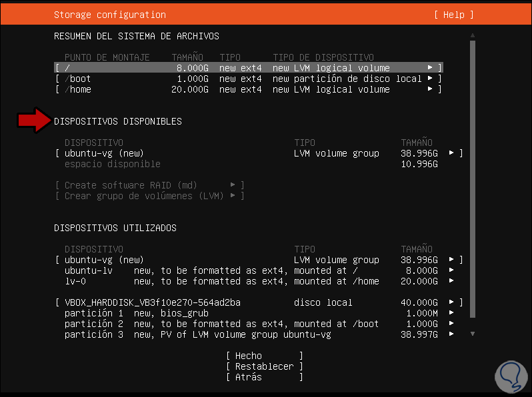Click the scrollbar down arrow
Image resolution: width=532 pixels, height=397 pixels.
(x=473, y=333)
